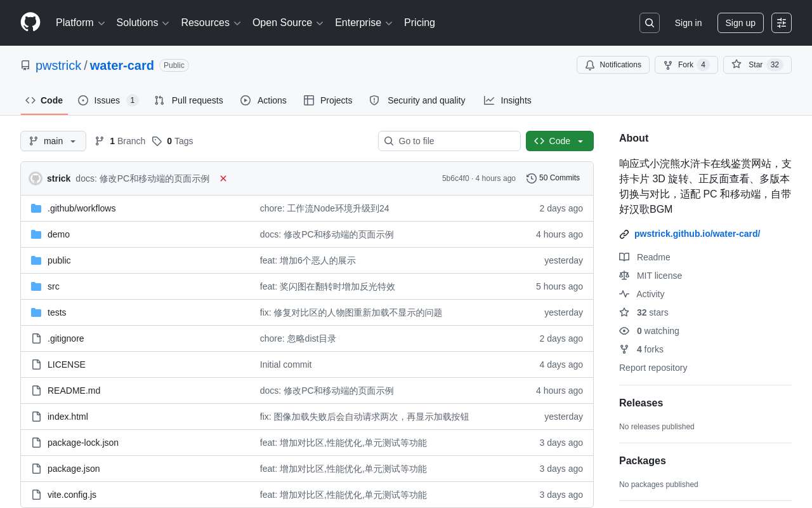This screenshot has height=508, width=812.
Task: Open the package.json file
Action: 74,469
